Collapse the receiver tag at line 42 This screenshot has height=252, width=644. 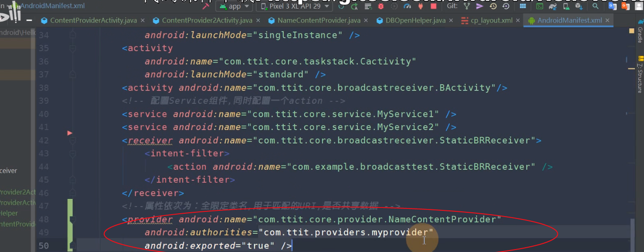(72, 140)
